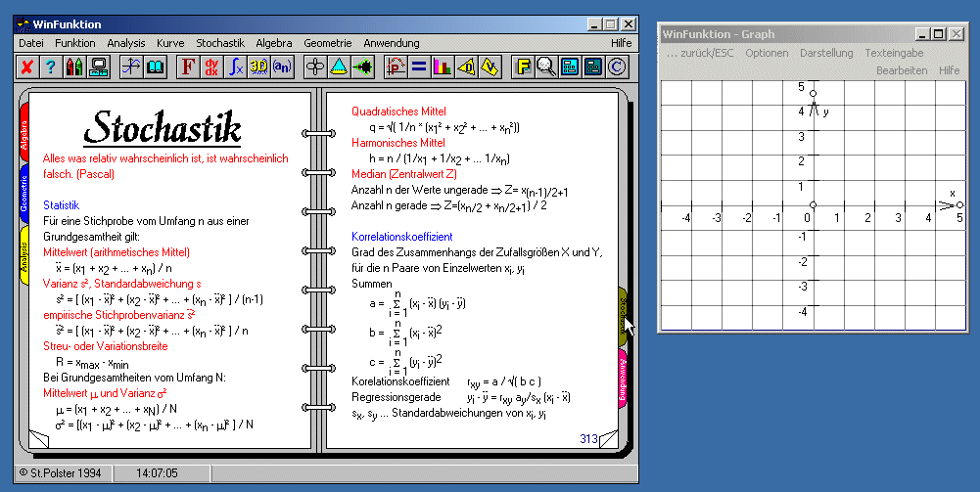Click the copyright C icon
980x492 pixels.
coord(618,67)
